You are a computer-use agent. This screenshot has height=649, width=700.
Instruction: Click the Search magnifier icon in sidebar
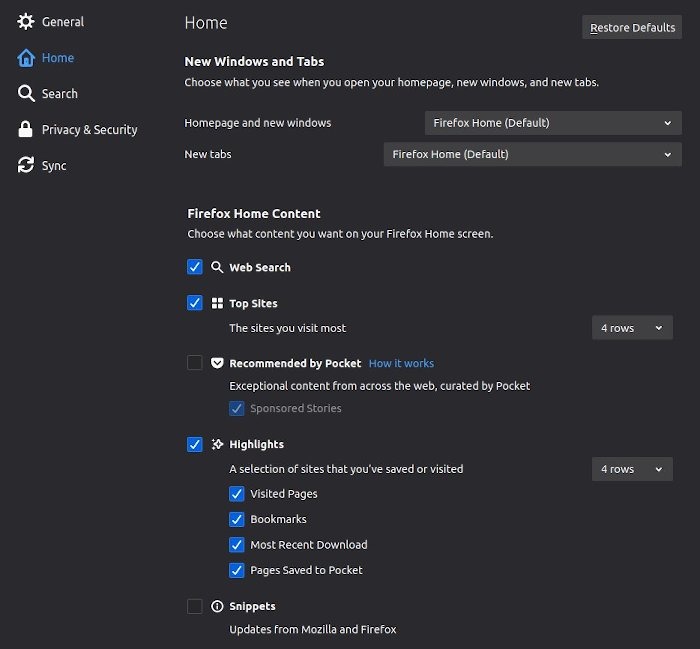pyautogui.click(x=26, y=94)
